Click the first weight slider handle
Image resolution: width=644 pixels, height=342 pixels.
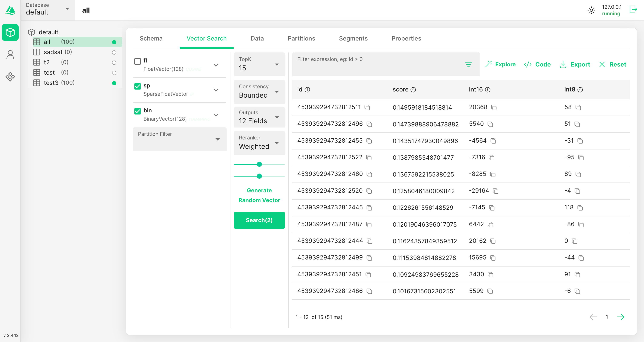(259, 164)
